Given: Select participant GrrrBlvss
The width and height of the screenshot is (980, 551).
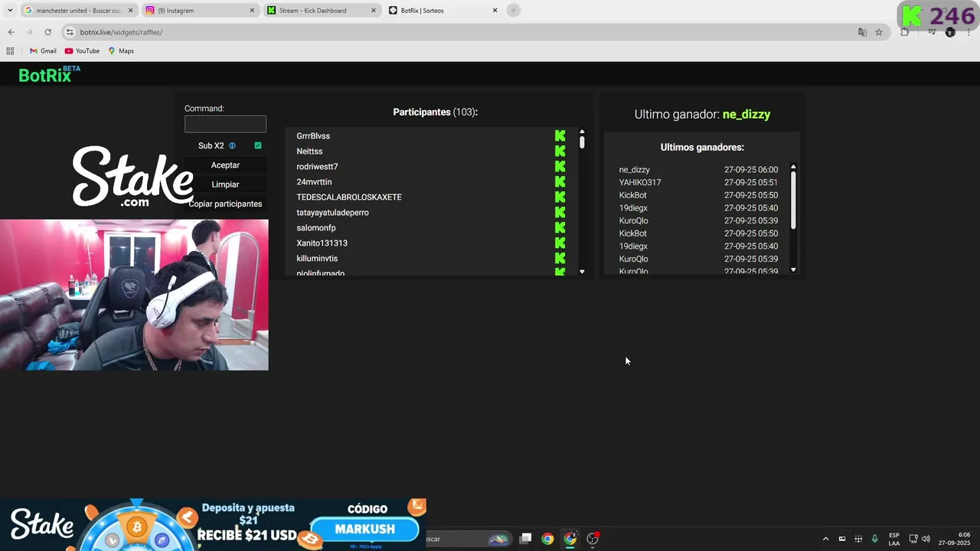Looking at the screenshot, I should click(x=313, y=136).
